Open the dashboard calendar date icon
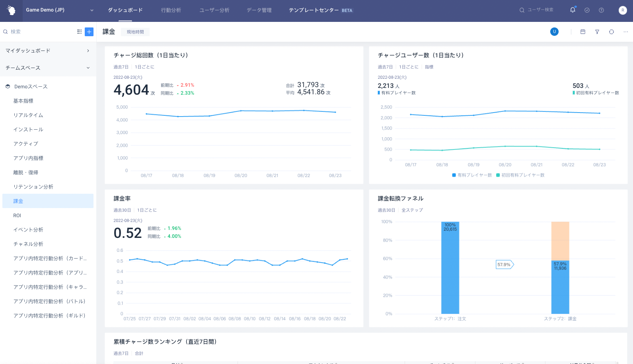The height and width of the screenshot is (364, 633). 583,32
